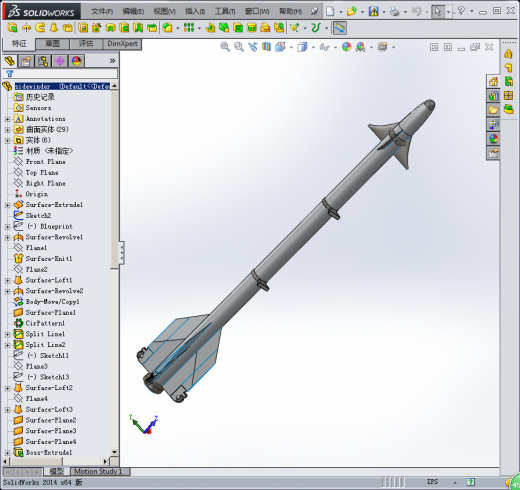The width and height of the screenshot is (520, 490).
Task: Select the ConfigurationManager tab icon
Action: pos(43,61)
